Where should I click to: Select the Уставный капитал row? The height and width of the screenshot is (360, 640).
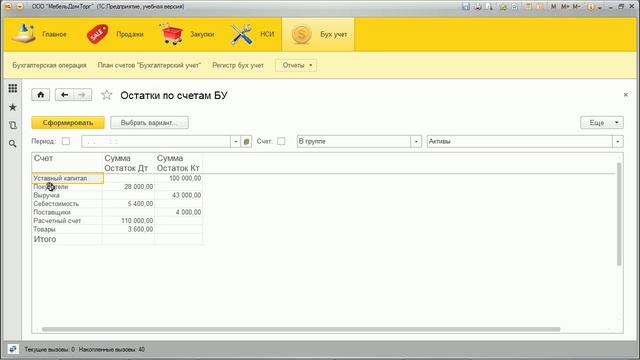67,178
